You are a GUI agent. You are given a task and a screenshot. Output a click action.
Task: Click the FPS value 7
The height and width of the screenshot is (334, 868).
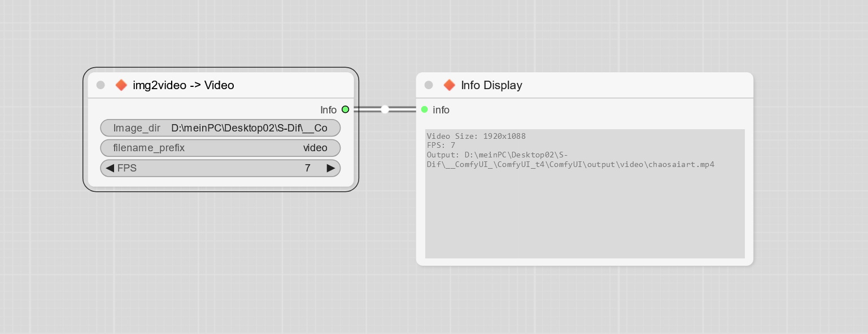pyautogui.click(x=307, y=168)
